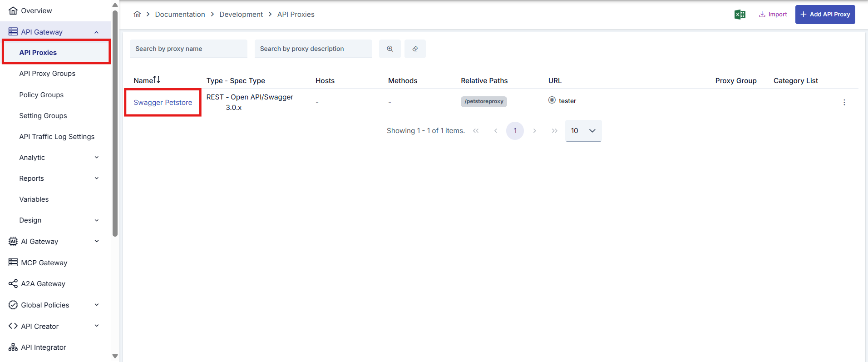Go to last page double-right arrow
Screen dimensions: 868x362
[554, 131]
